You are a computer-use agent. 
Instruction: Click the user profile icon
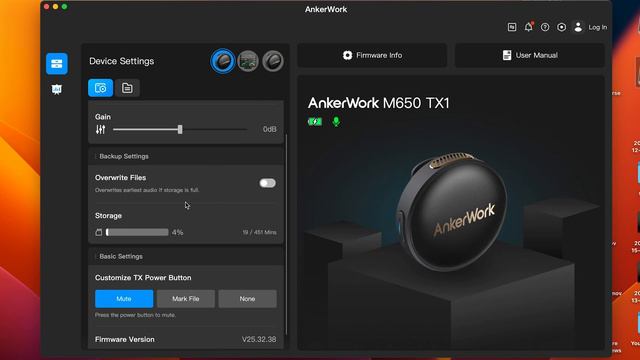tap(578, 27)
